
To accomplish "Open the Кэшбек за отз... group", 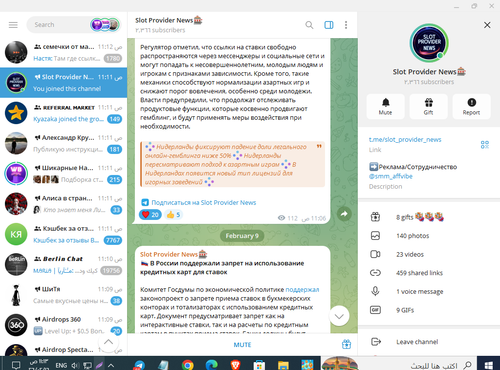I will [63, 234].
